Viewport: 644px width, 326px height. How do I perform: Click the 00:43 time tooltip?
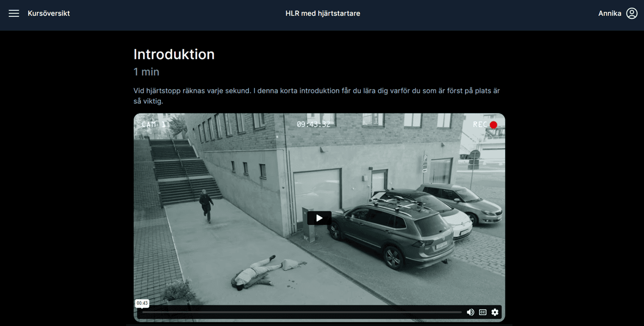142,303
